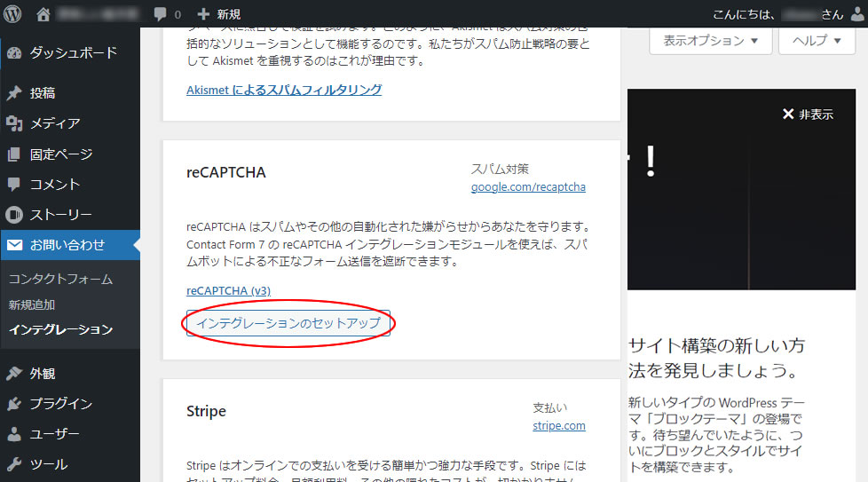Click the ダッシュボード gauge icon
This screenshot has height=482, width=868.
pos(14,53)
